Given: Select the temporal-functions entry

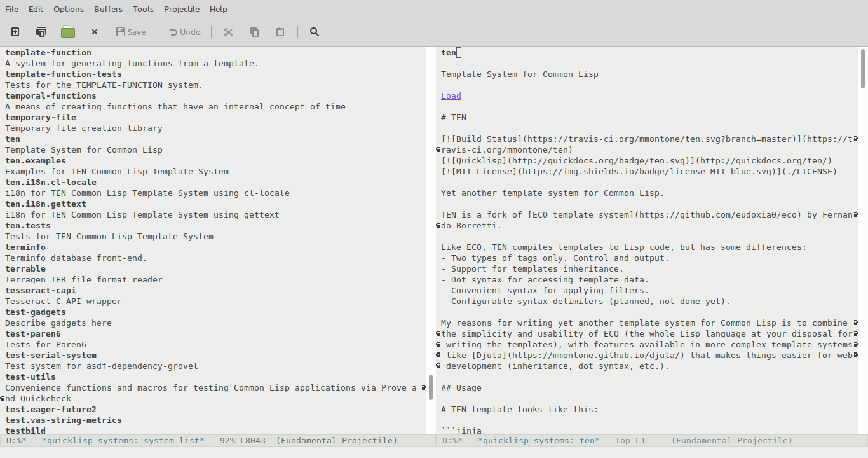Looking at the screenshot, I should coord(51,96).
